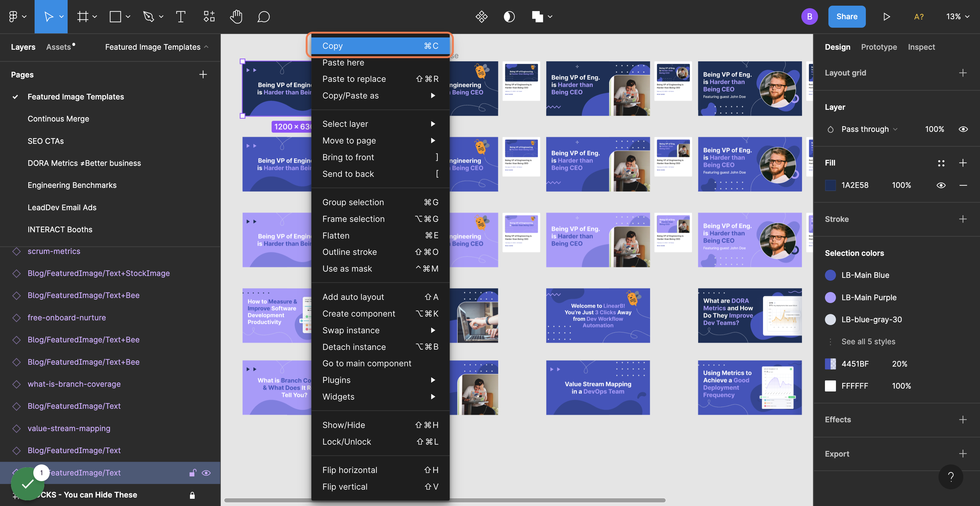Select the Rectangle shape tool

(x=115, y=16)
